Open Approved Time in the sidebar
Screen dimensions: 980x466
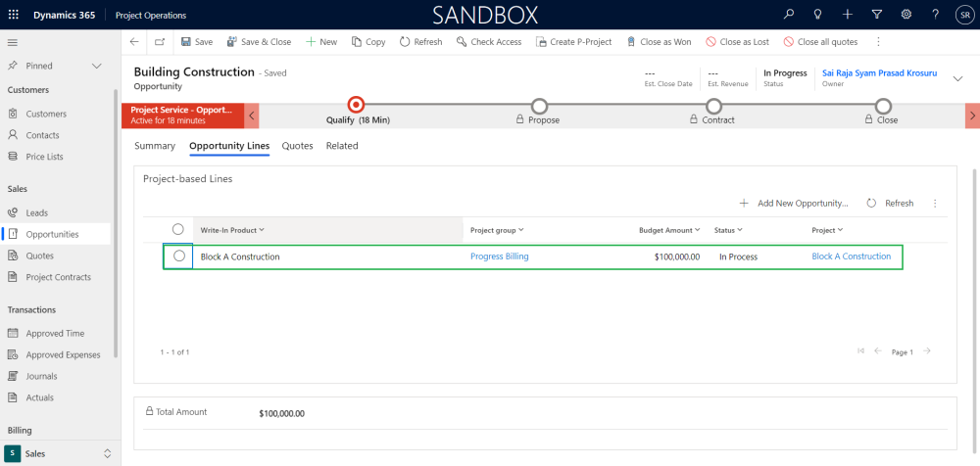pyautogui.click(x=55, y=333)
